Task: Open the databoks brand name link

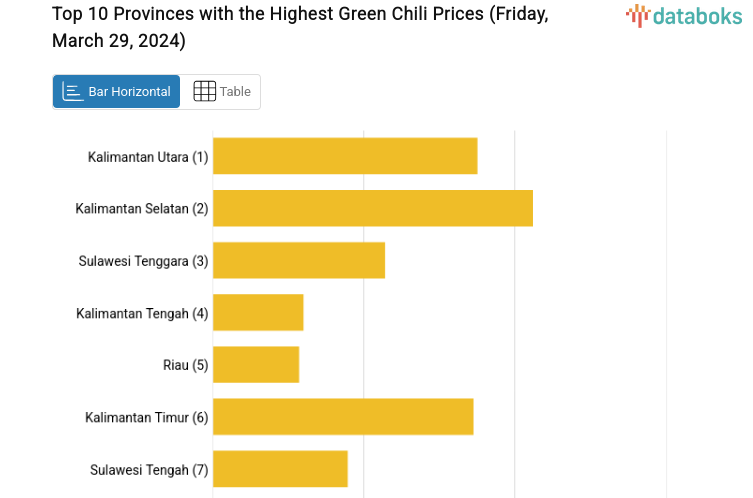Action: (x=697, y=15)
